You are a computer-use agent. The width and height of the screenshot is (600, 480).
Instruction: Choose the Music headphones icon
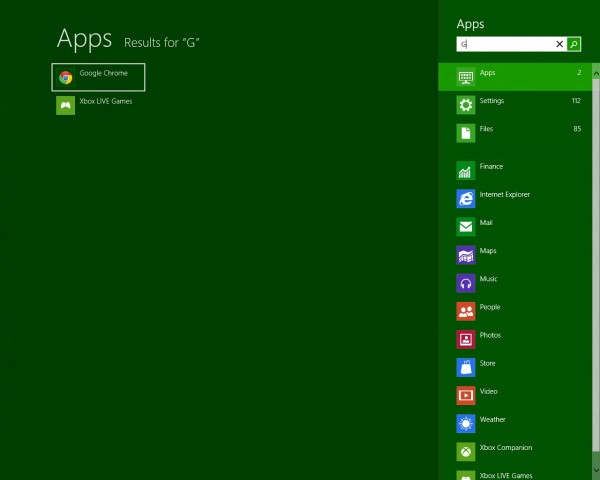[x=466, y=283]
